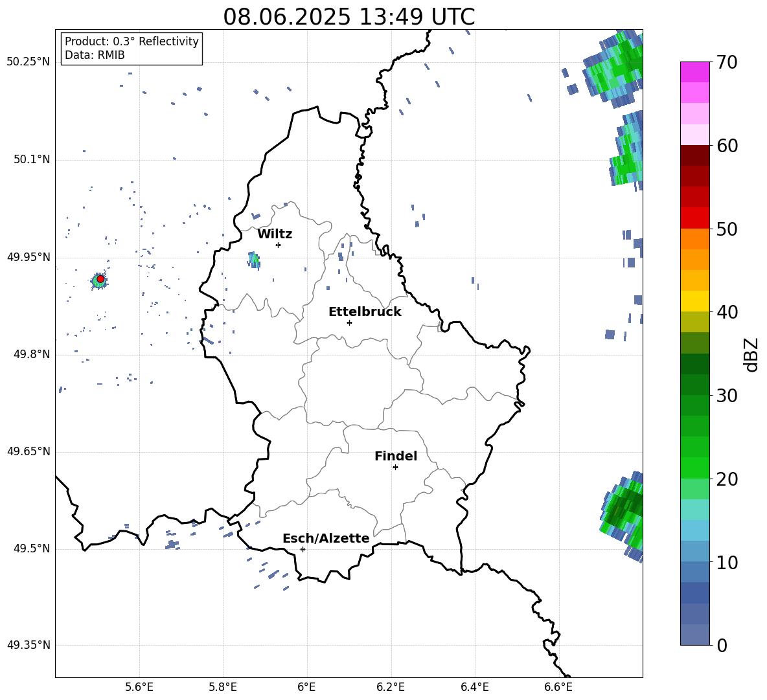Click the small radar echo west of Wiltz
Image resolution: width=767 pixels, height=700 pixels.
pyautogui.click(x=254, y=260)
